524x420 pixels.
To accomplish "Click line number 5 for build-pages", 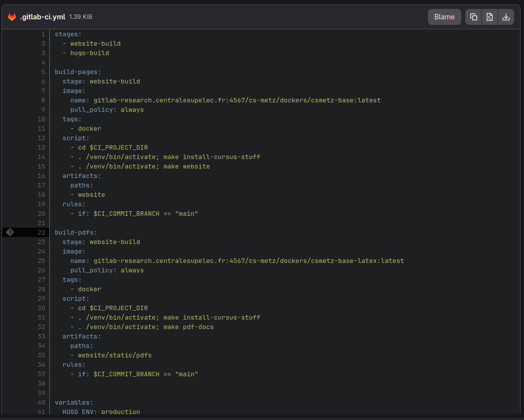I will tap(43, 72).
